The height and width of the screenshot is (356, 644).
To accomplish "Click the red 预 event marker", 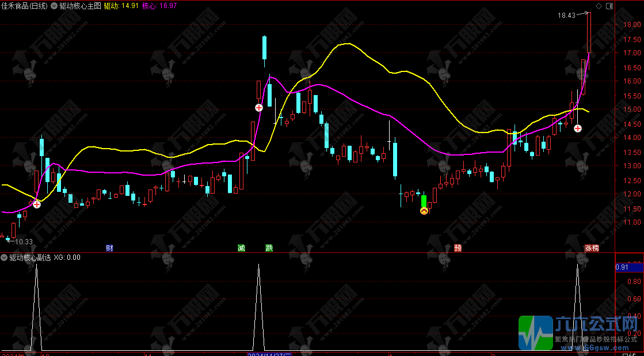I will (458, 248).
